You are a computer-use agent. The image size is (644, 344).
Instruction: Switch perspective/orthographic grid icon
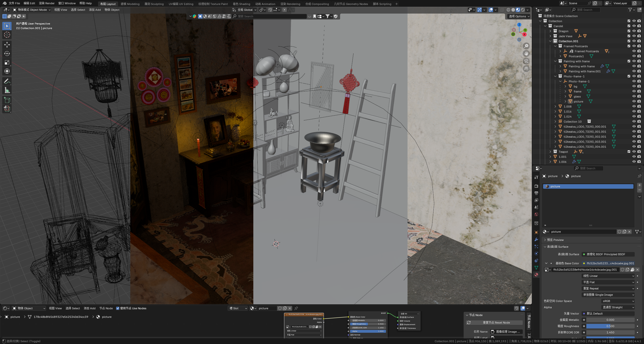tap(526, 69)
